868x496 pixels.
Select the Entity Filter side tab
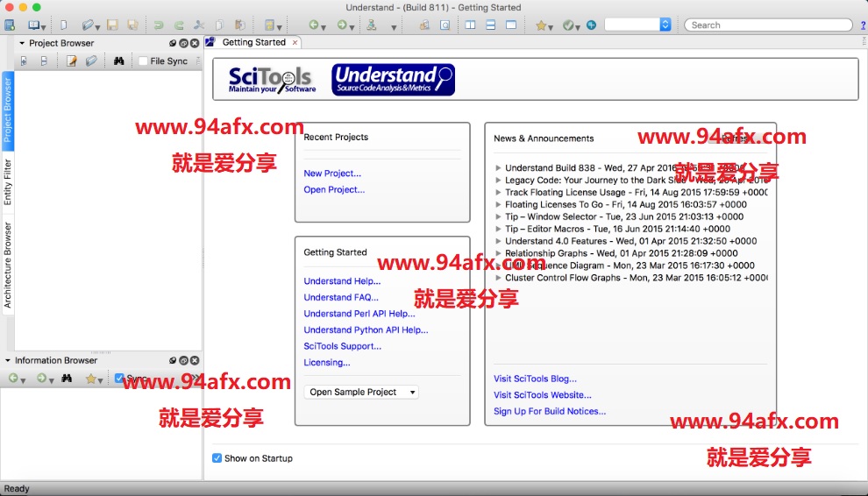click(8, 182)
